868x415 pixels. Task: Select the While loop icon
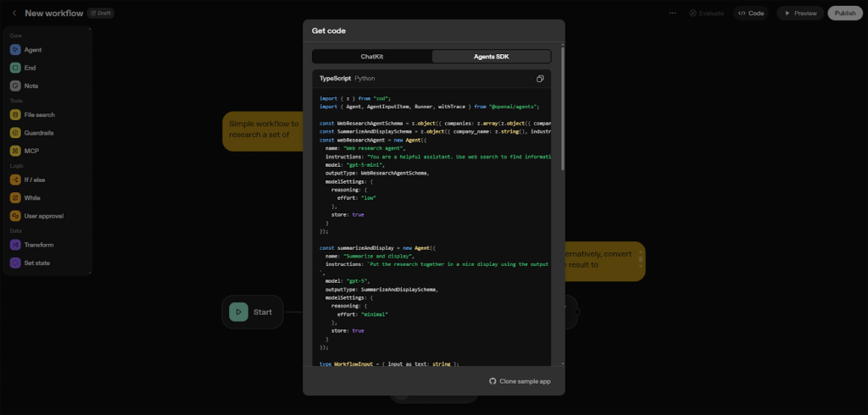click(15, 197)
